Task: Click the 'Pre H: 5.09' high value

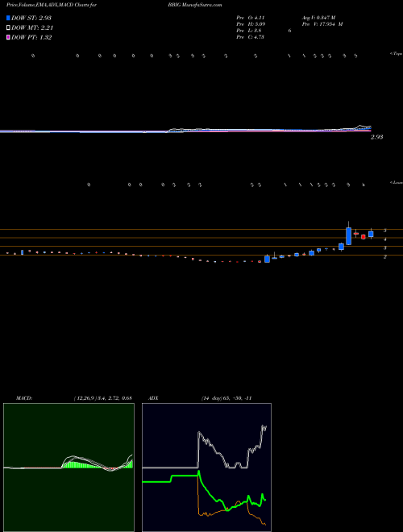Action: 251,24
